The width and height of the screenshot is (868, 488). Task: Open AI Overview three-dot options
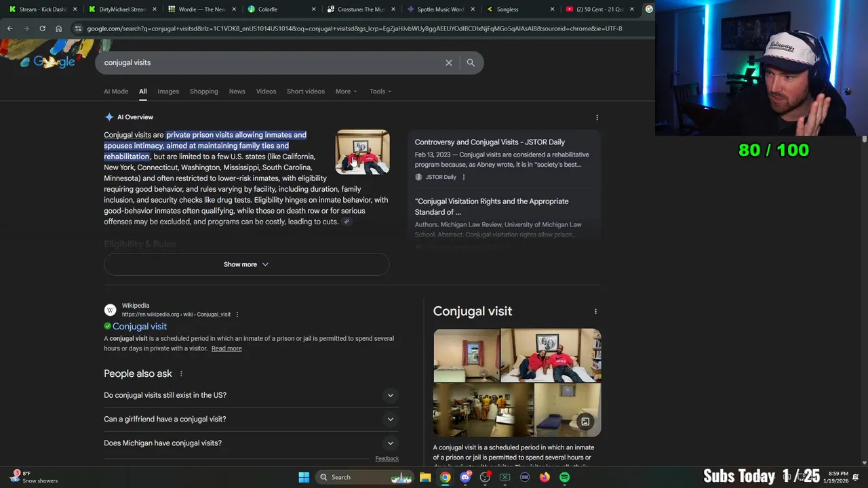(597, 117)
